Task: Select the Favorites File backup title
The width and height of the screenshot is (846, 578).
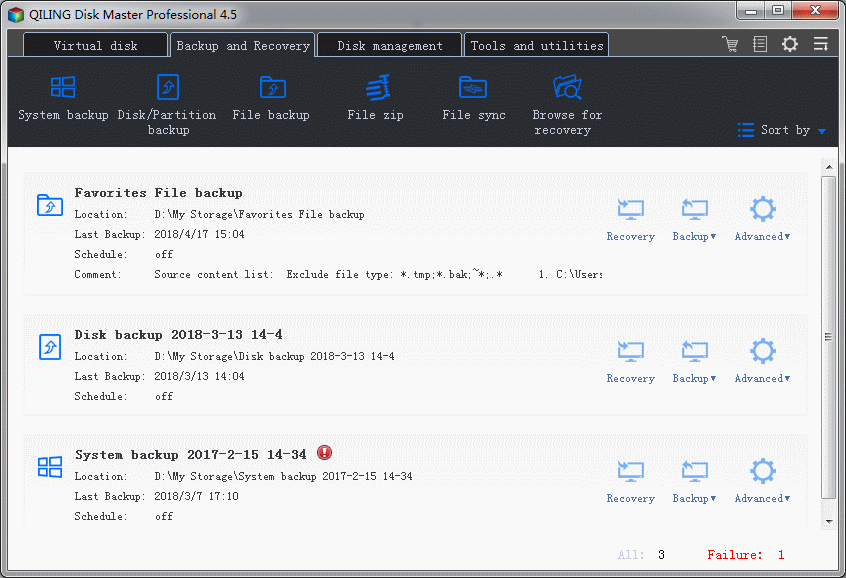Action: [159, 193]
